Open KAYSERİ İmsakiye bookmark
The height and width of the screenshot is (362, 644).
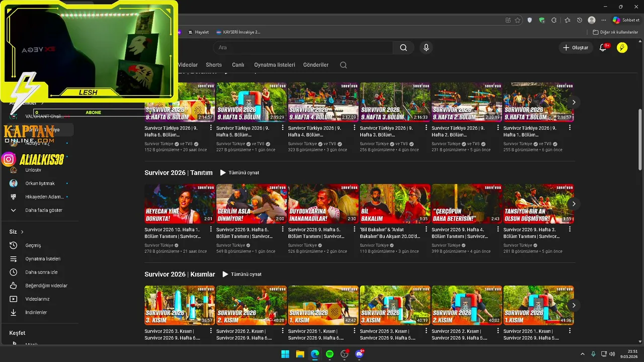(238, 32)
